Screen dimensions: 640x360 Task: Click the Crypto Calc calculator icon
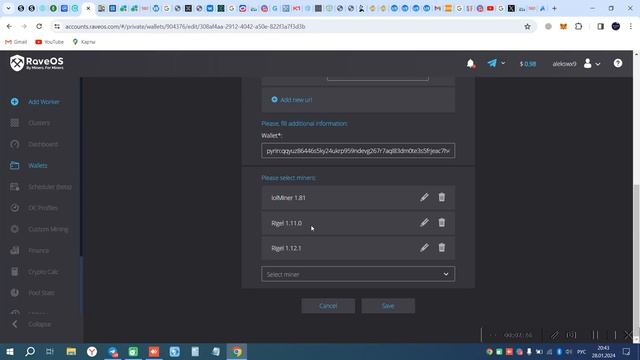15,271
